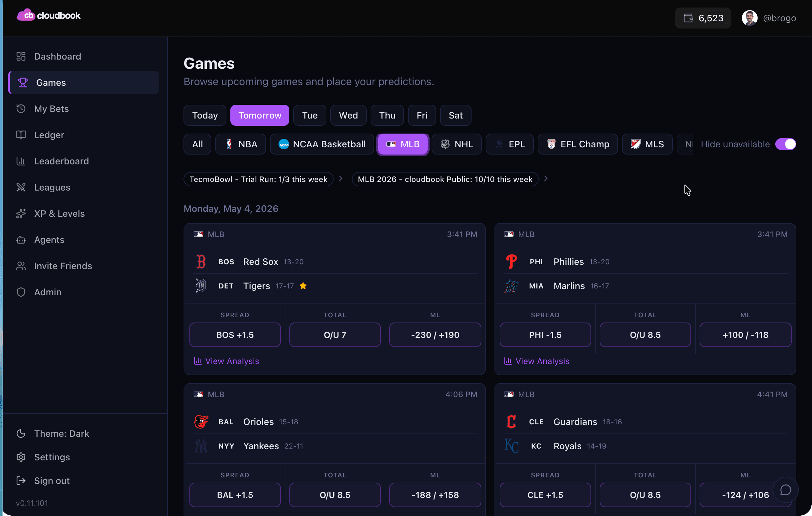Open MLB 2026 cloudbook Public chip

pyautogui.click(x=445, y=179)
